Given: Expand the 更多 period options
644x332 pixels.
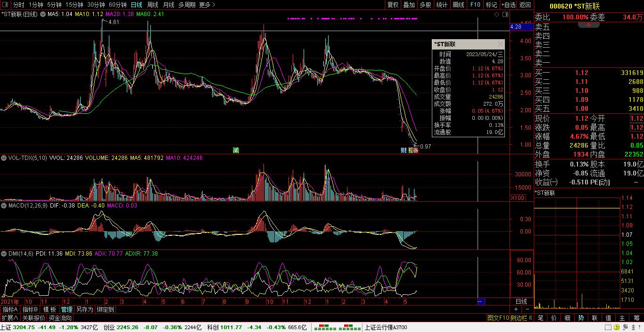Looking at the screenshot, I should (x=207, y=5).
